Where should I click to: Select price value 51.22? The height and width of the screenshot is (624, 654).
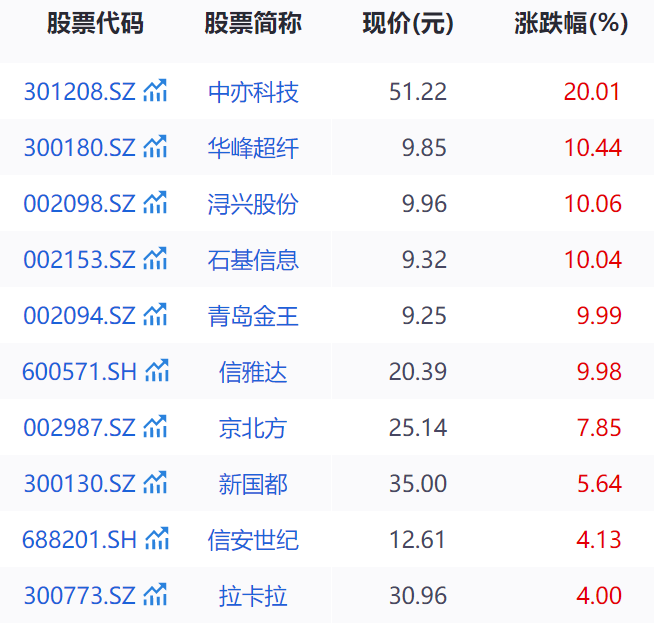[x=418, y=92]
